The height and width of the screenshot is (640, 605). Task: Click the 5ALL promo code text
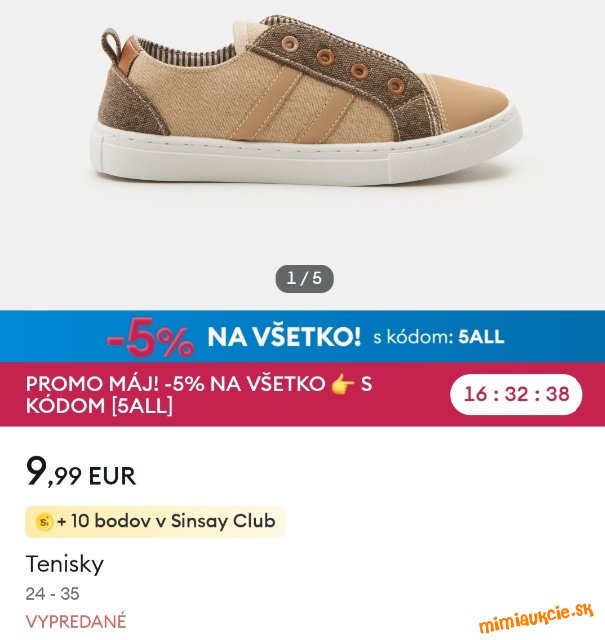[x=481, y=337]
